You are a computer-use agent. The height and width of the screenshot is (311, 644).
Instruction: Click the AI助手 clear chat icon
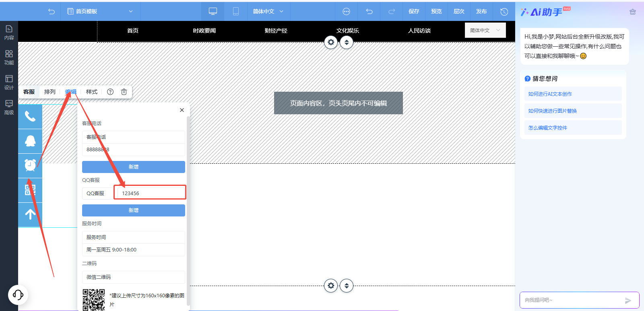click(x=633, y=12)
